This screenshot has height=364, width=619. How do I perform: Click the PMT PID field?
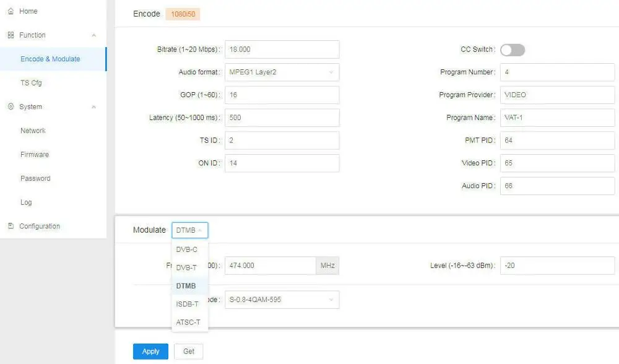[x=558, y=141]
